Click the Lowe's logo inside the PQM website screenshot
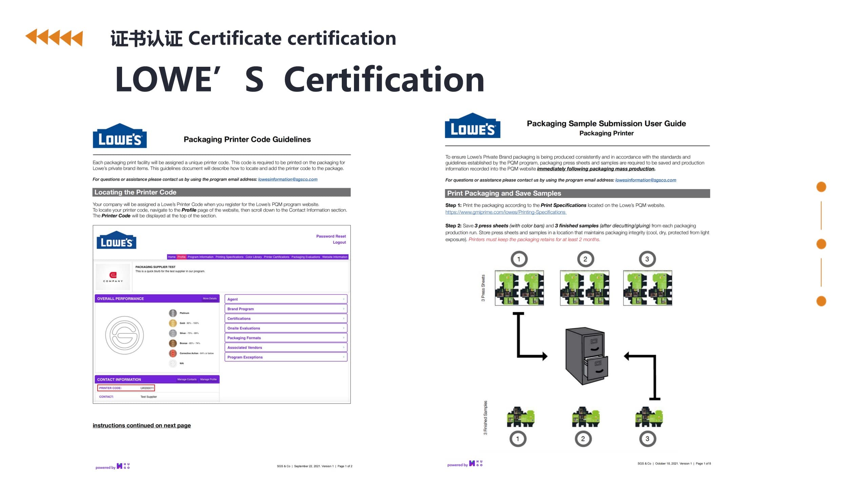Image resolution: width=868 pixels, height=488 pixels. click(x=116, y=240)
